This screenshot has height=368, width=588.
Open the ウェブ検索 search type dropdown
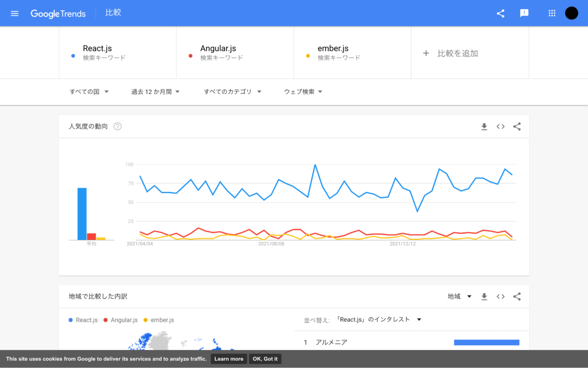coord(303,92)
